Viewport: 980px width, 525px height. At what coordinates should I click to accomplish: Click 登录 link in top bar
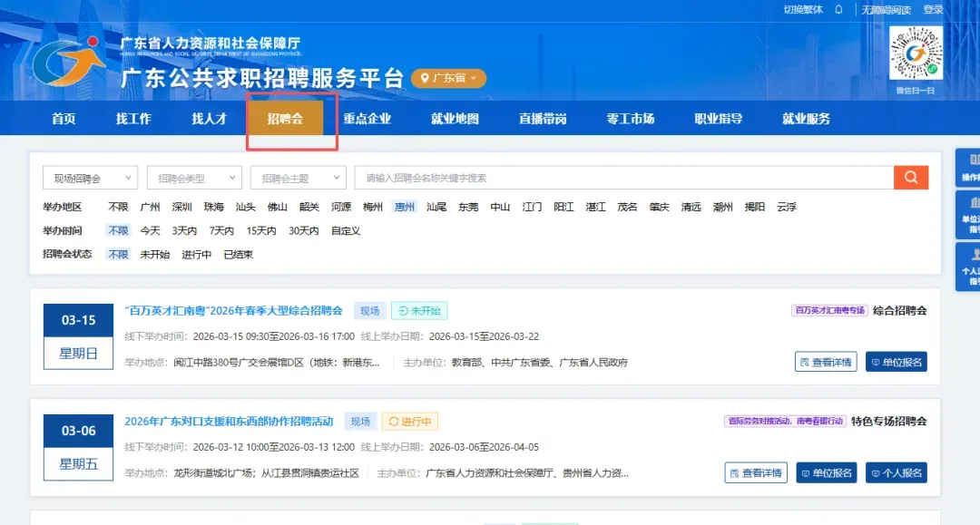point(933,9)
